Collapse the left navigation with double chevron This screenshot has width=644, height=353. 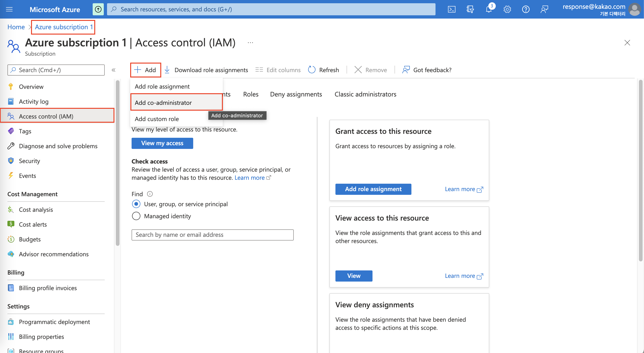pos(114,70)
